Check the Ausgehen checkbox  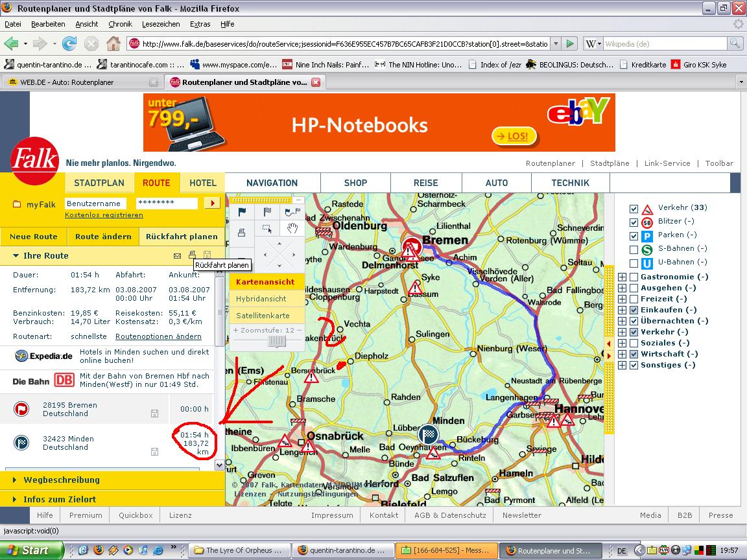(634, 288)
